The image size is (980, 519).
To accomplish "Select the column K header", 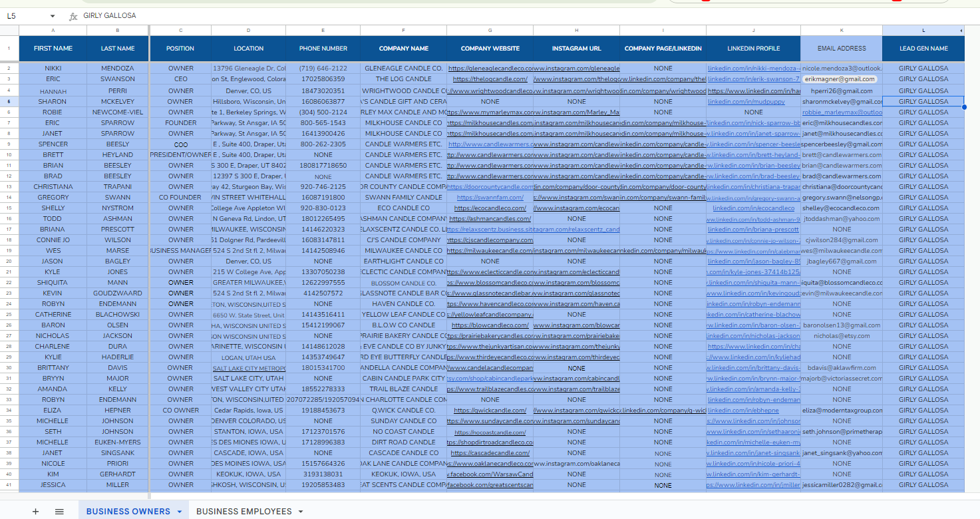I will pos(842,31).
